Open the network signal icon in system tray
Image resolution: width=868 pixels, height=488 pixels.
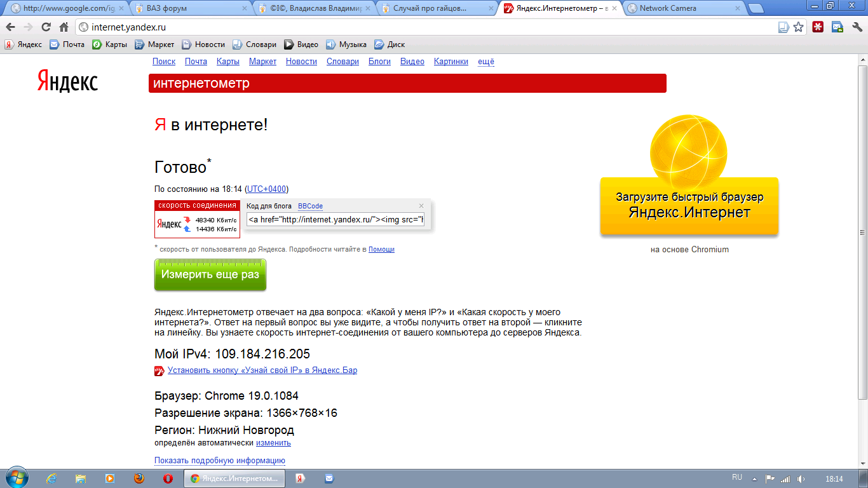[786, 479]
